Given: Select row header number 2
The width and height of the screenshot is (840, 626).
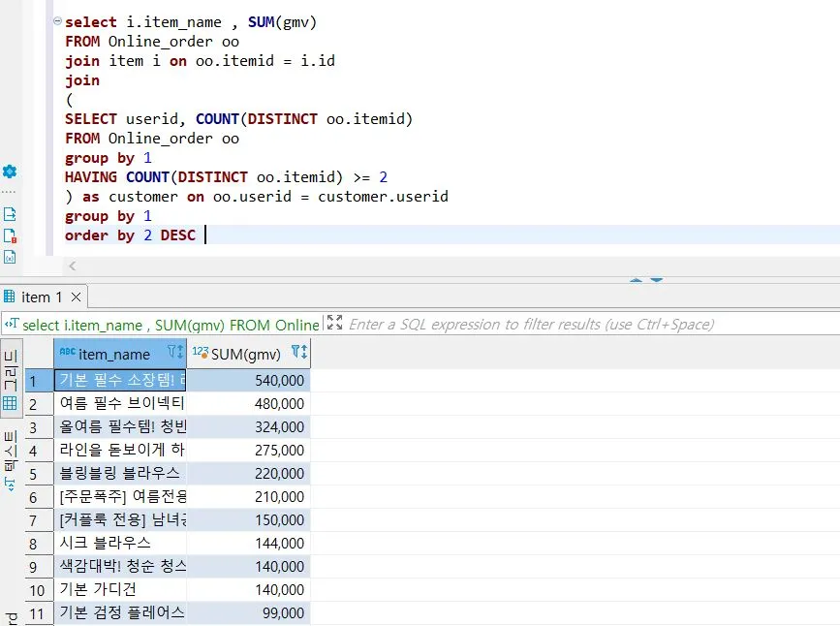Looking at the screenshot, I should pos(39,404).
